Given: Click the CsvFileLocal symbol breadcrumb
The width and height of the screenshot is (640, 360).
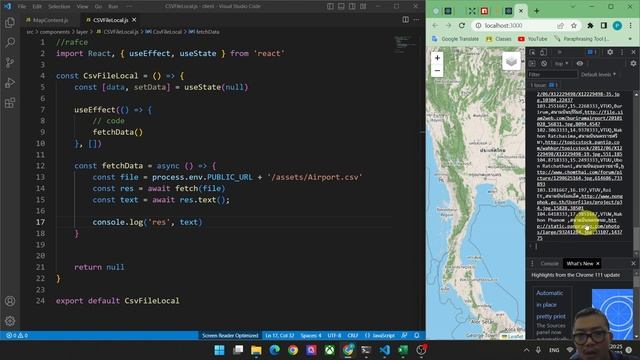Looking at the screenshot, I should coord(167,31).
